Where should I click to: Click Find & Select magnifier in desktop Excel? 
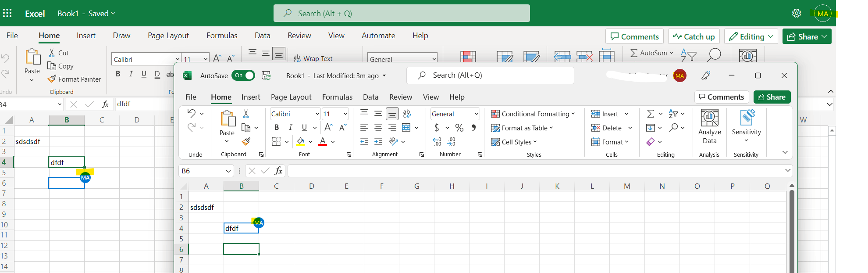[x=674, y=128]
